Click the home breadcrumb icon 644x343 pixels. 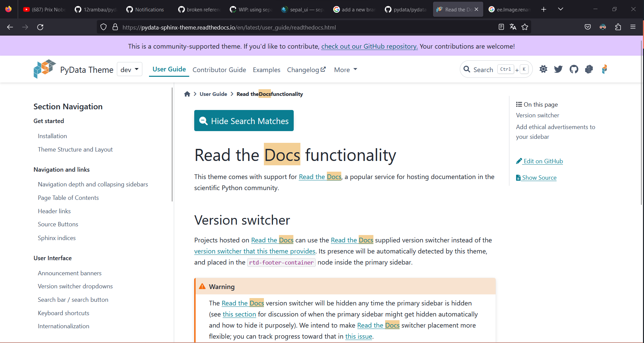[187, 94]
